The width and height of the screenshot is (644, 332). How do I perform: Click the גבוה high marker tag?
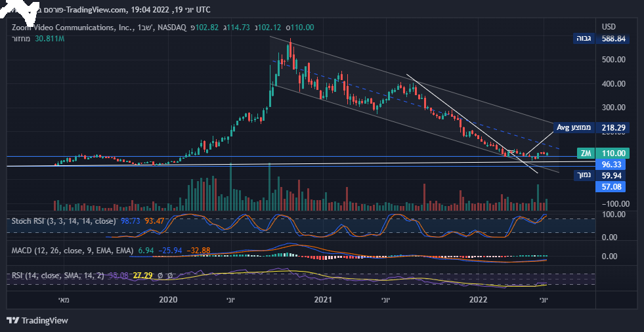(x=584, y=39)
